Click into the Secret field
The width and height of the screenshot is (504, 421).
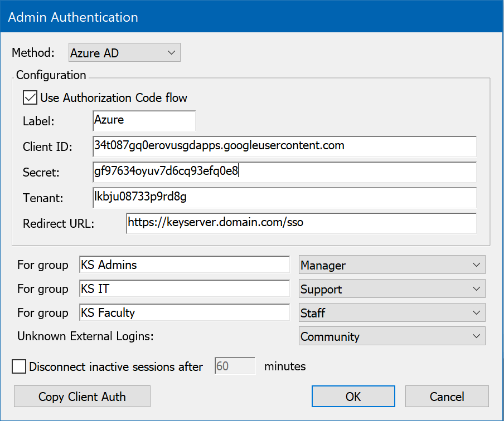pos(284,172)
